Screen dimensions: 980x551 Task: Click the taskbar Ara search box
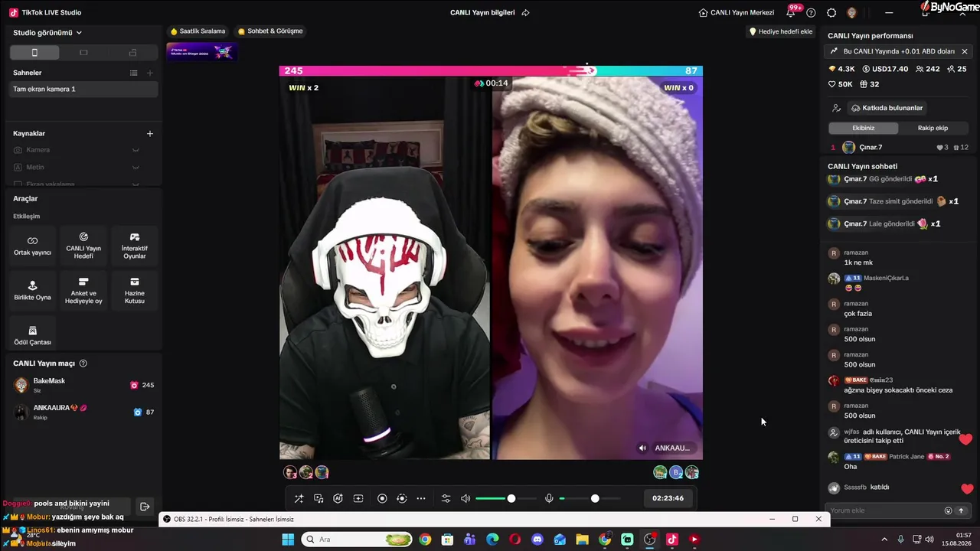click(358, 540)
